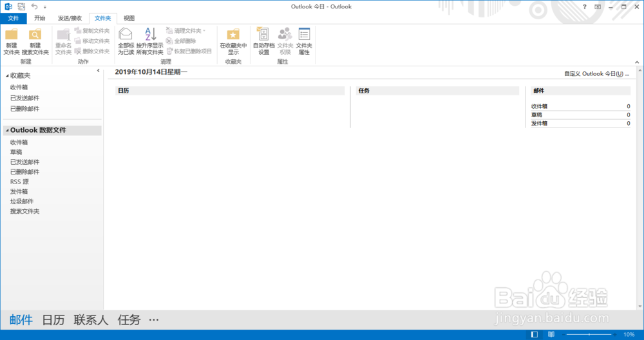
Task: Select Inbox (收件箱) under Outlook 数据文件
Action: (x=19, y=142)
